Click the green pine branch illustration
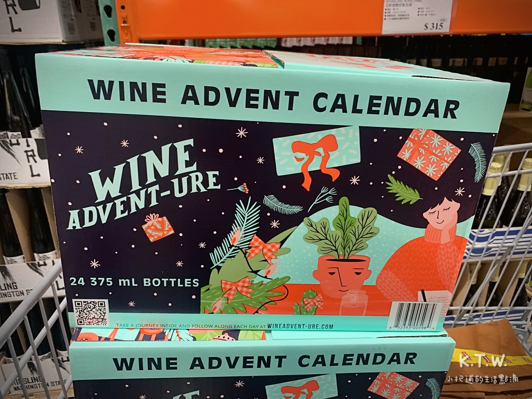Viewport: 532px width, 399px height. click(x=403, y=190)
